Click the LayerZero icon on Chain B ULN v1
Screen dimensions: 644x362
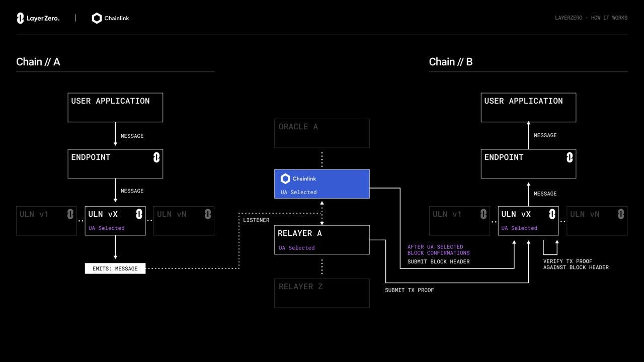tap(484, 214)
